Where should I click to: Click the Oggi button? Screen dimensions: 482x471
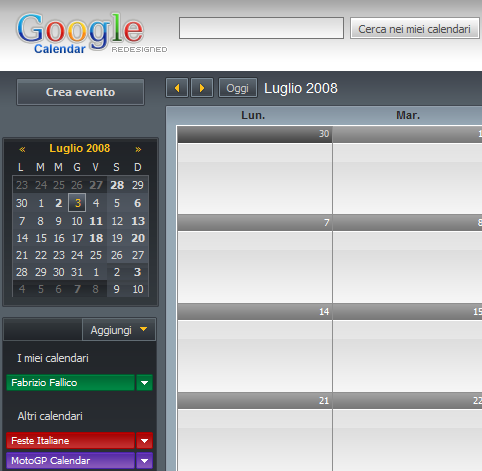(238, 88)
